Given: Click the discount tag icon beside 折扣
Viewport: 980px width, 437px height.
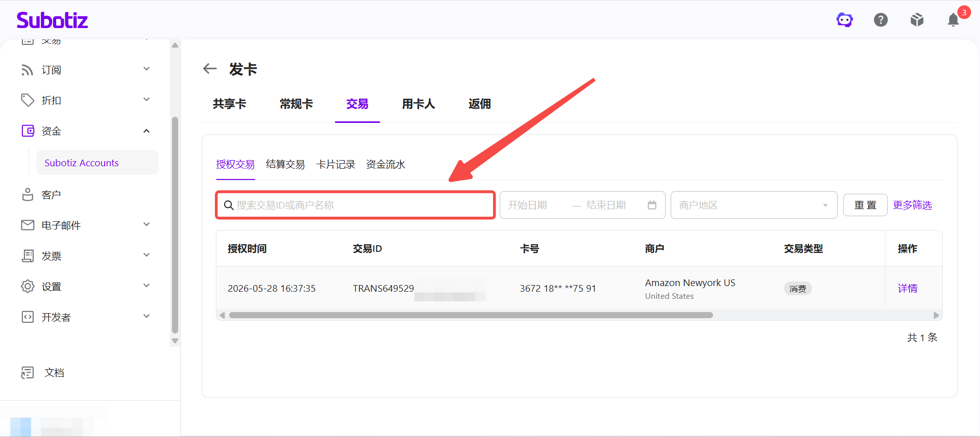Looking at the screenshot, I should point(28,100).
